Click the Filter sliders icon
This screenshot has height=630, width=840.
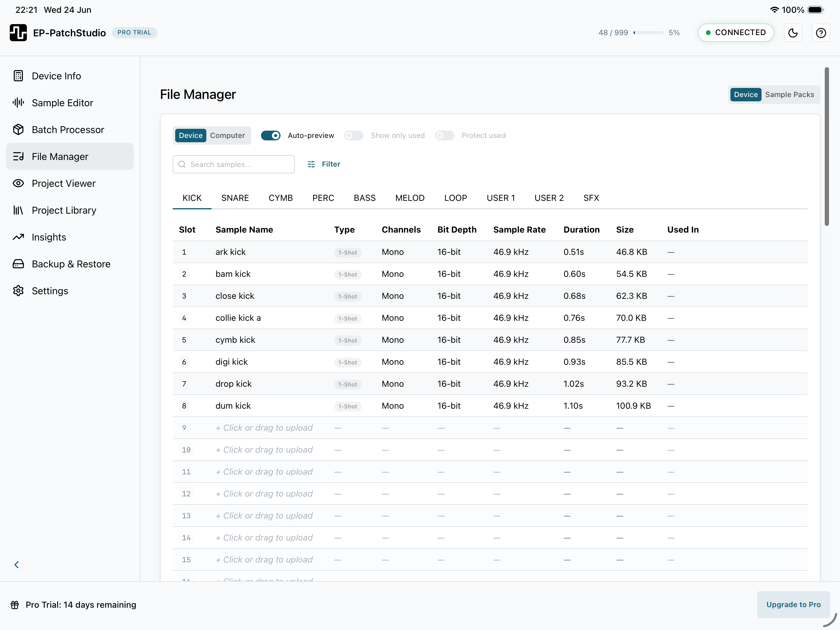[x=311, y=164]
